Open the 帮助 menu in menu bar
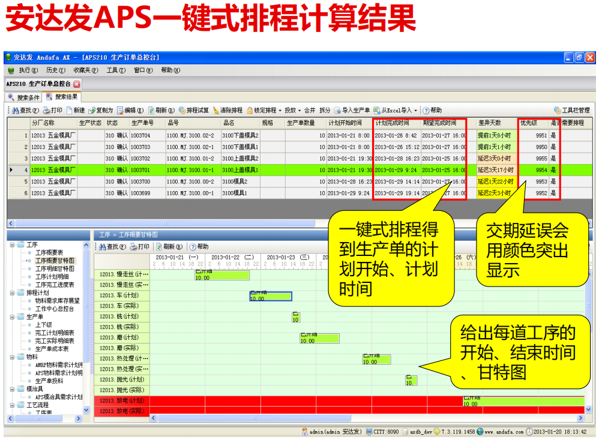 (x=170, y=70)
